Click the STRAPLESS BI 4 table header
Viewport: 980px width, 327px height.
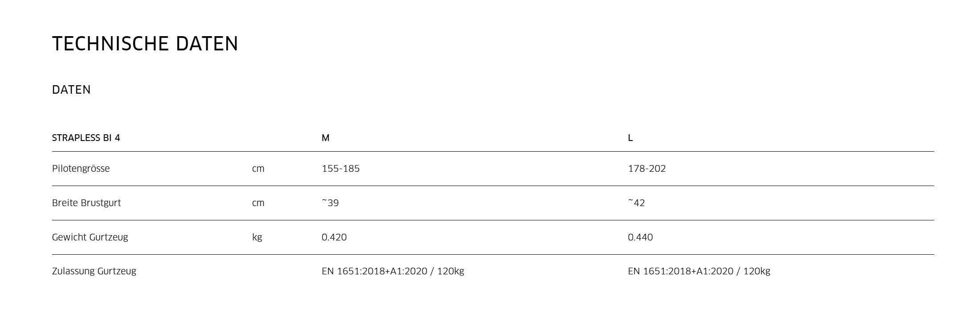[86, 138]
